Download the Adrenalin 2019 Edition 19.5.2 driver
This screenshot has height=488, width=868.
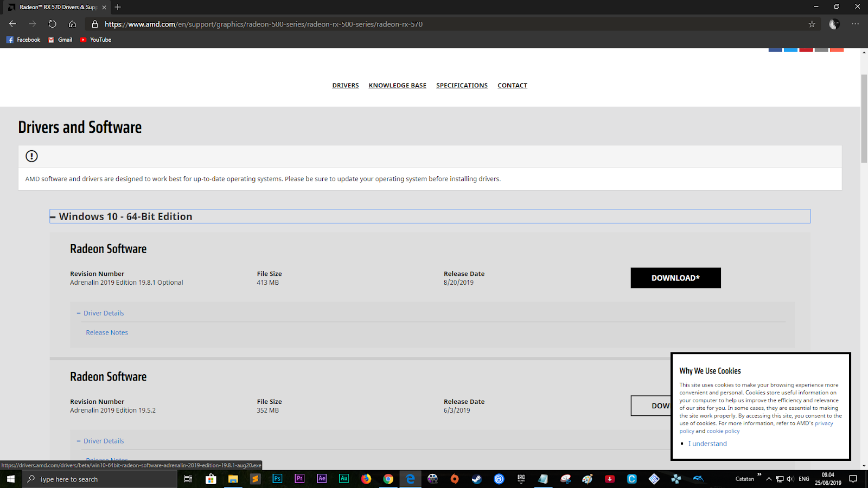tap(651, 406)
